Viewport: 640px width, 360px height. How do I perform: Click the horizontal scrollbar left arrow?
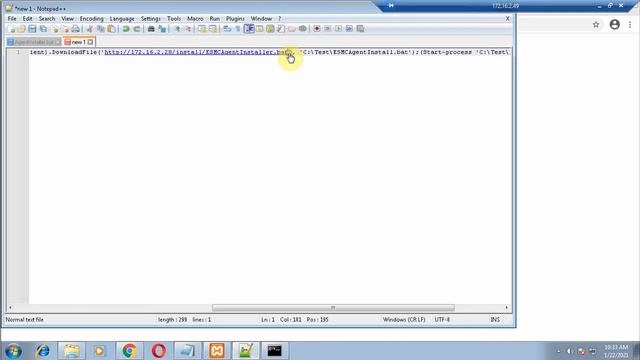[x=10, y=308]
